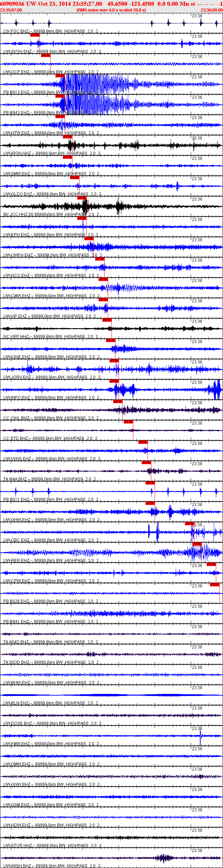Select the pick marker on UW OCP trace
This screenshot has height=868, width=223.
point(46,55)
